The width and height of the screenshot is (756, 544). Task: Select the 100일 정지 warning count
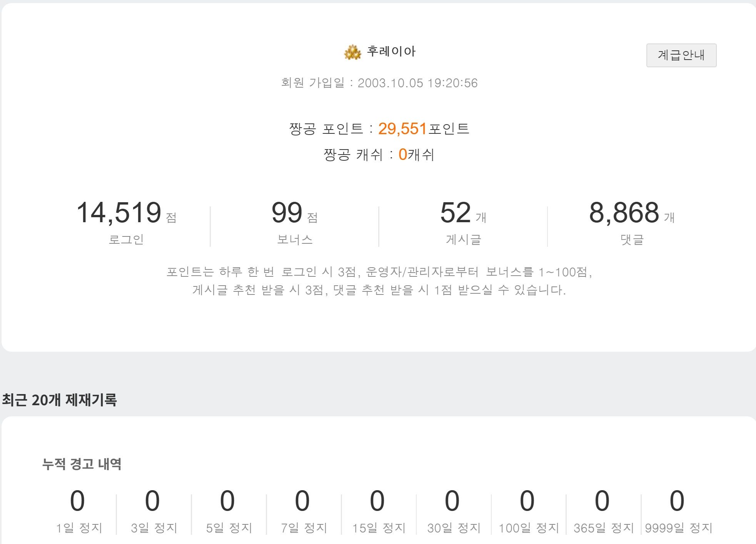click(527, 501)
